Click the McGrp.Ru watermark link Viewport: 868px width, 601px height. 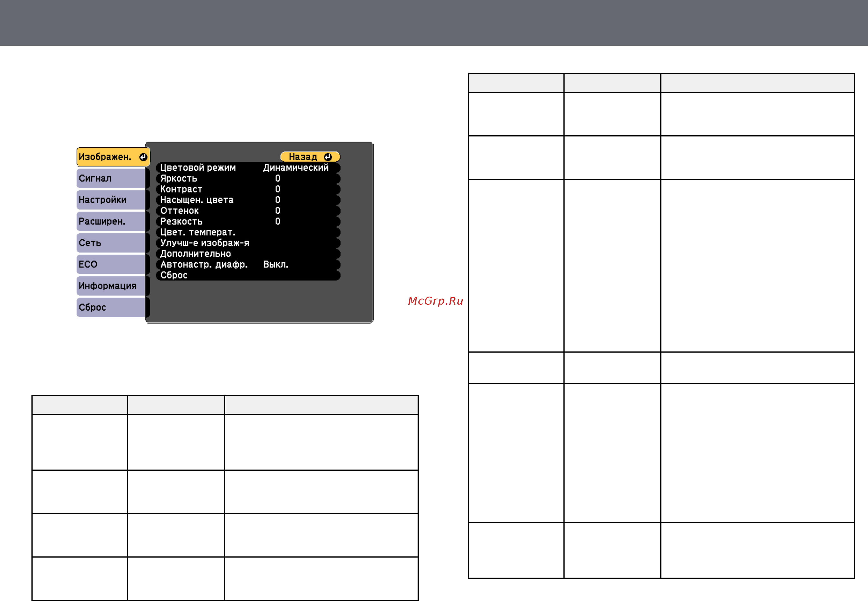click(x=435, y=301)
